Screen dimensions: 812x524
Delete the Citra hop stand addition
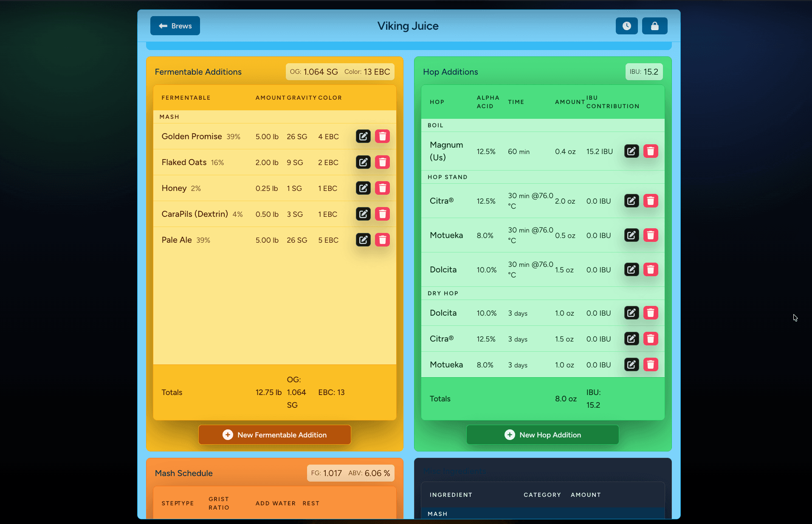coord(651,201)
